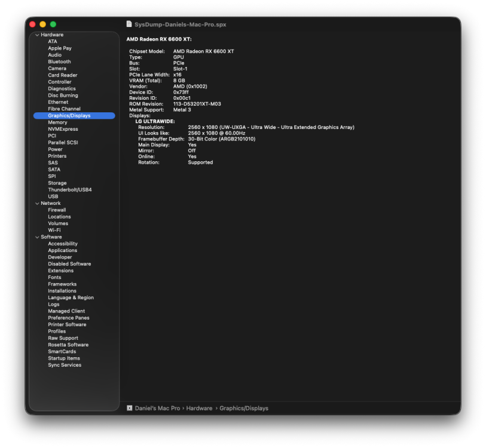Open the Firewall entry
This screenshot has height=448, width=486.
[x=57, y=210]
